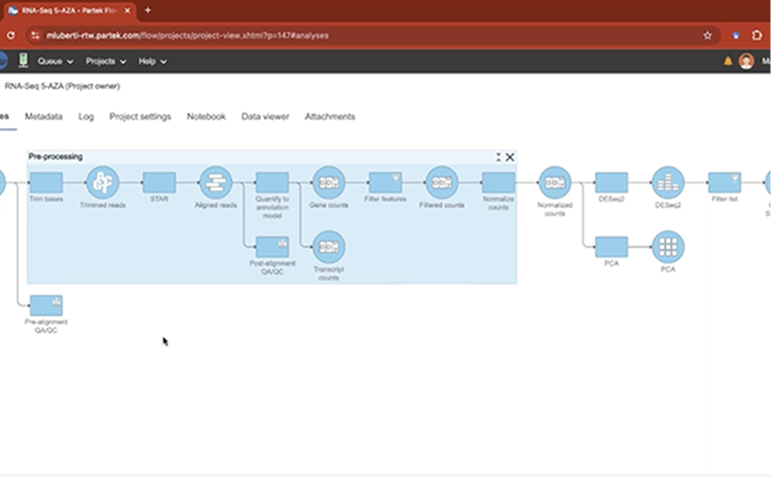
Task: Collapse the Pre-processing group
Action: coord(498,157)
